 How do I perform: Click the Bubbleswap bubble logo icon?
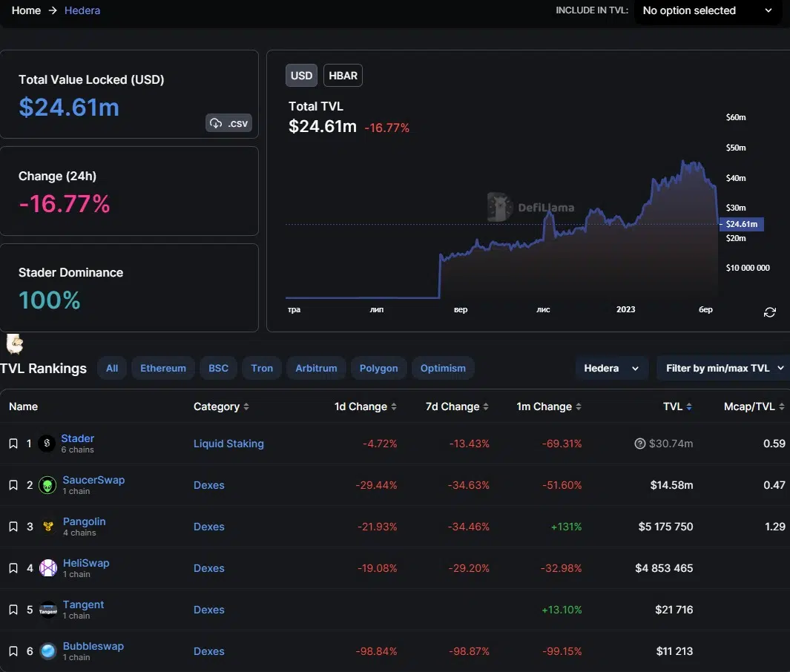[48, 650]
